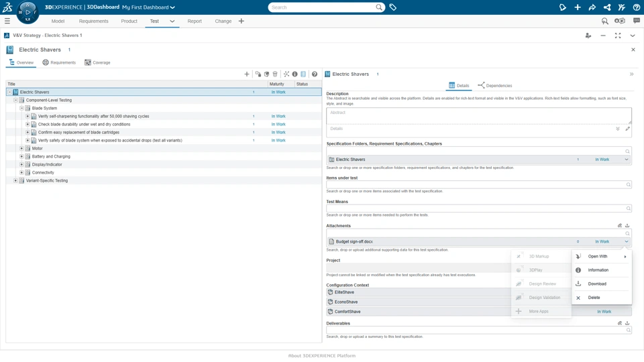Click the expand-all icon in tree toolbar
This screenshot has height=362, width=644.
point(286,74)
